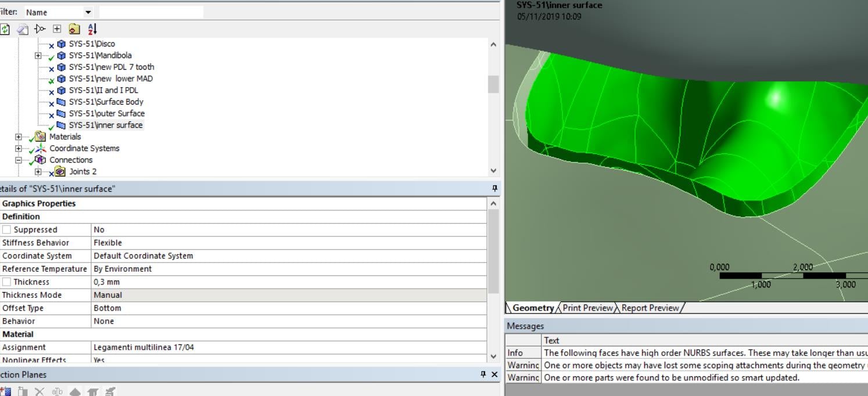Click the Behavior value None
Viewport: 868px width, 396px height.
289,321
